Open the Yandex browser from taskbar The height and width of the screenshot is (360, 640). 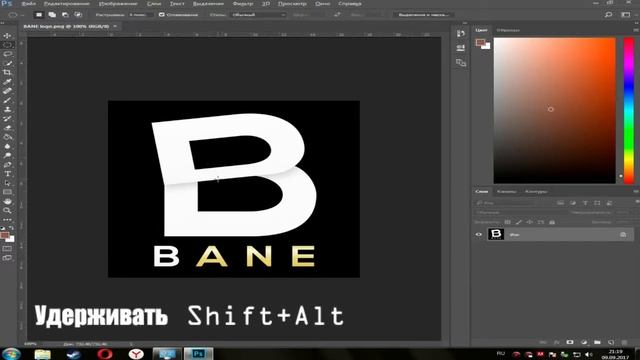tap(136, 354)
